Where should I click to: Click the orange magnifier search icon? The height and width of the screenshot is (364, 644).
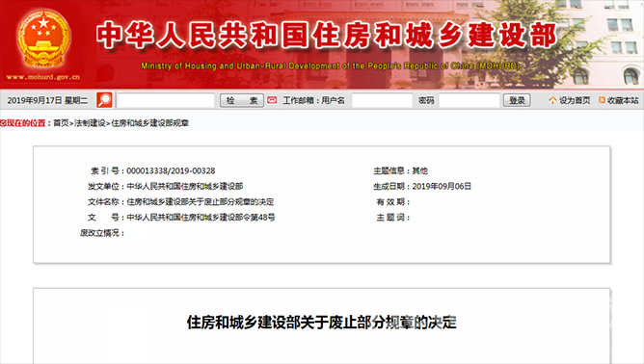[104, 100]
